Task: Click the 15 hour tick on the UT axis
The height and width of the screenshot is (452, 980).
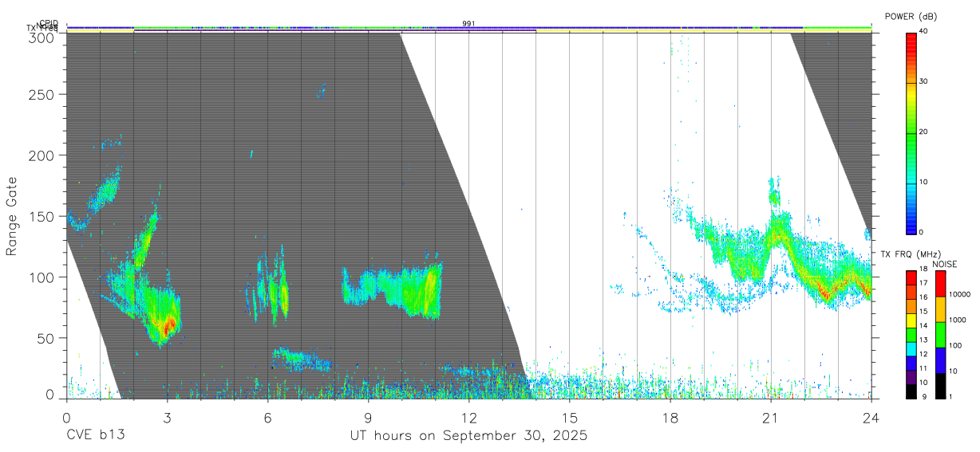Action: (x=569, y=417)
